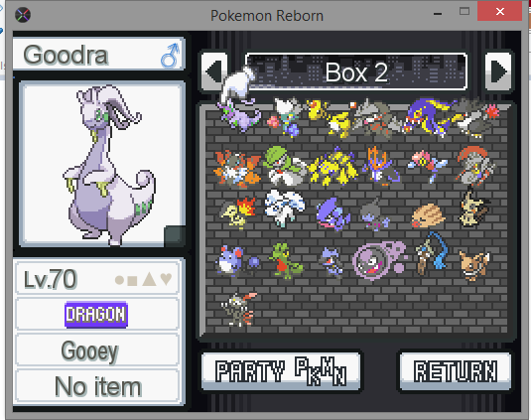
Task: Choose the Treecko sprite in the fourth row
Action: coord(285,261)
